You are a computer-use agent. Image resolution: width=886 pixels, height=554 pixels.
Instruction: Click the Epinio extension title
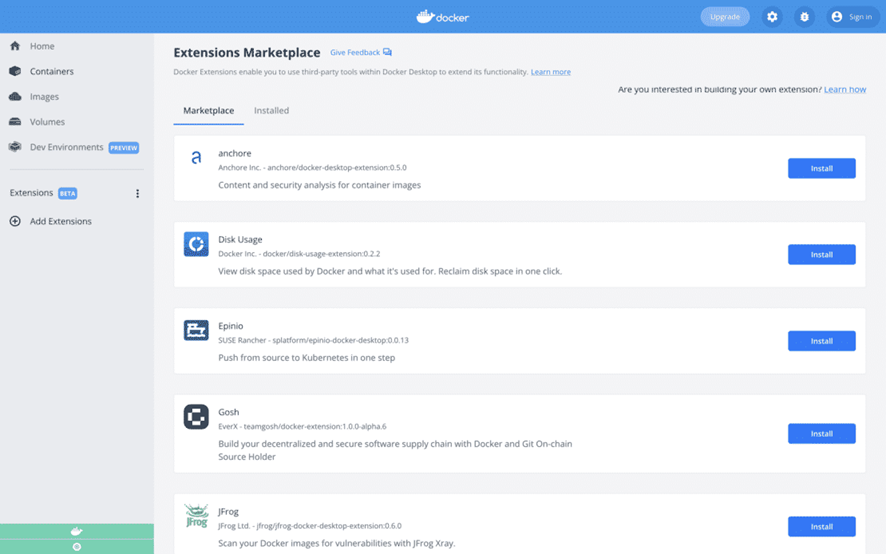pyautogui.click(x=231, y=326)
